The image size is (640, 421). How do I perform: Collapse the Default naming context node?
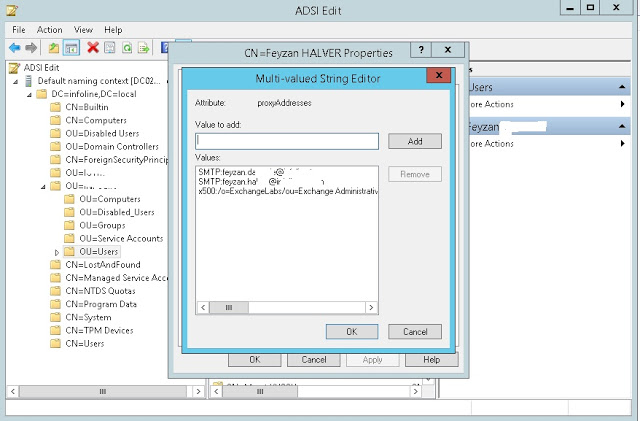[x=16, y=81]
